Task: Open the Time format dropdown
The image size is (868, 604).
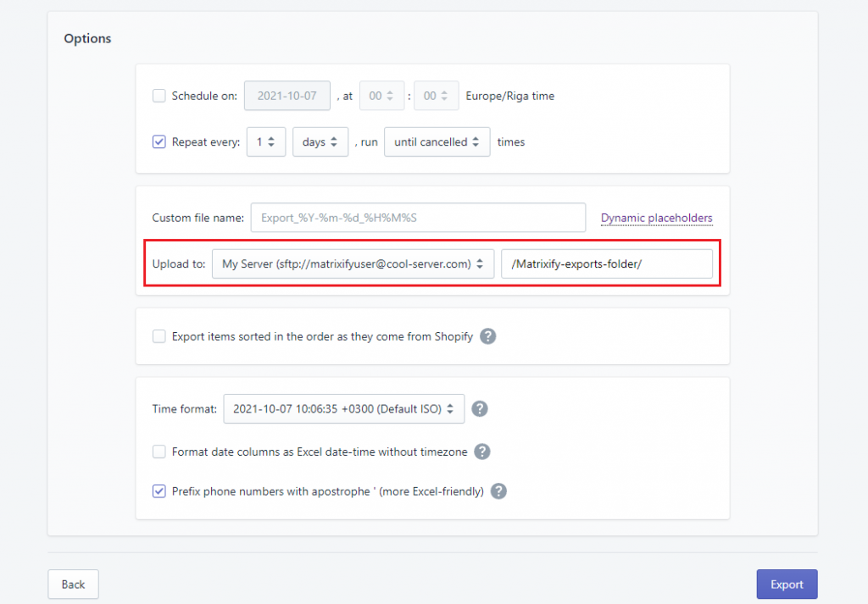Action: point(342,408)
